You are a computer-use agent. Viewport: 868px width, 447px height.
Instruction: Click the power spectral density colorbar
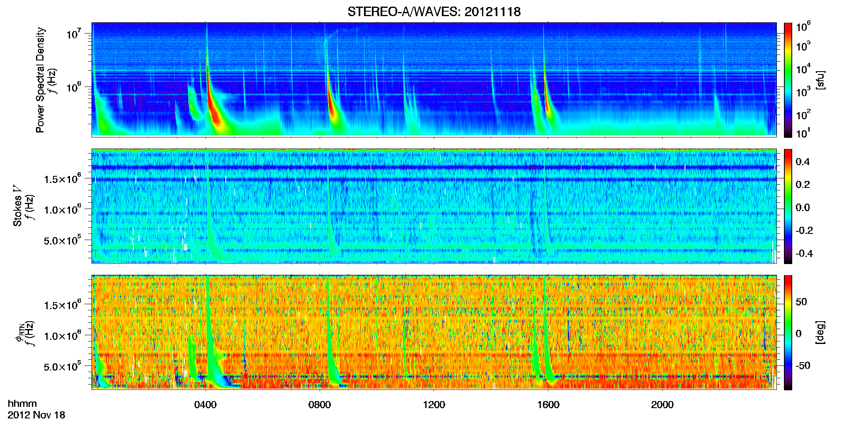(x=788, y=80)
